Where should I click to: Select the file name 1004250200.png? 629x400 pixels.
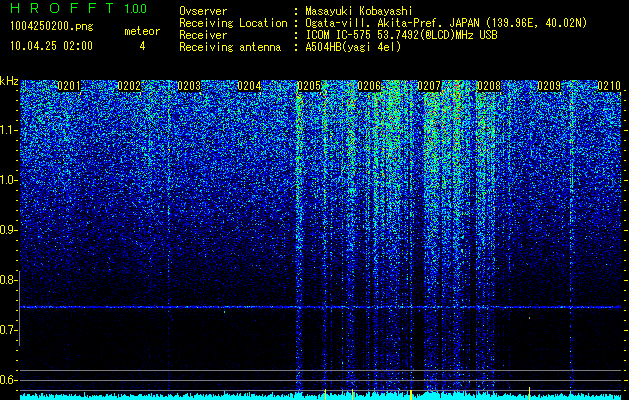(x=52, y=26)
